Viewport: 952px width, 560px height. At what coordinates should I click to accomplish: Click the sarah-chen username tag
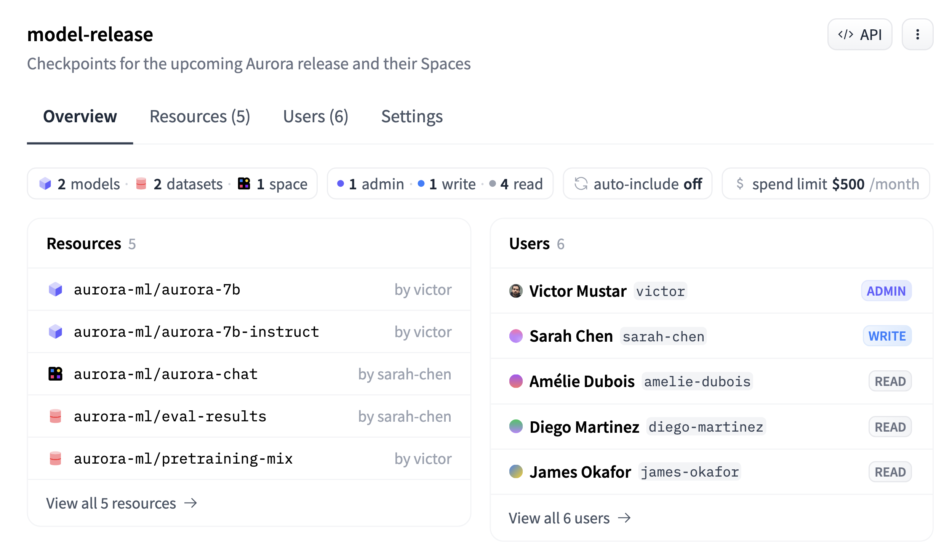(x=663, y=336)
